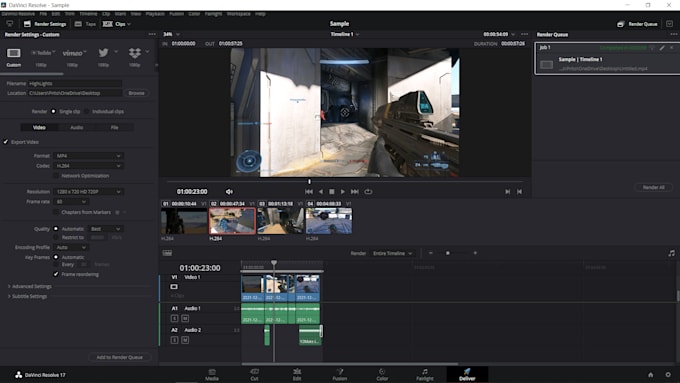
Task: Click Add to Render Queue button
Action: tap(120, 357)
